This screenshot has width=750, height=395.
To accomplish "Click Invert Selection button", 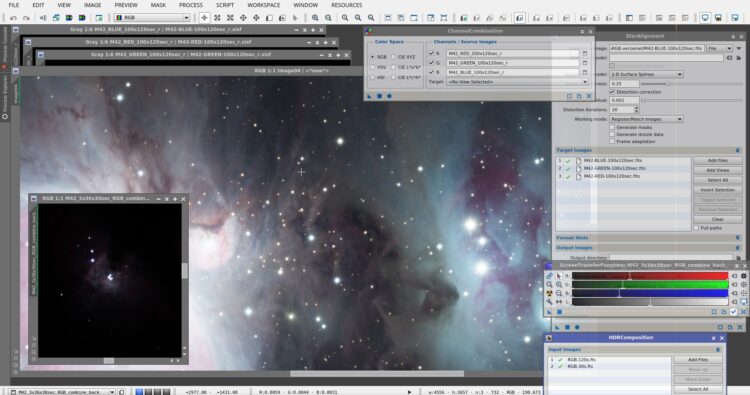I will click(x=717, y=190).
